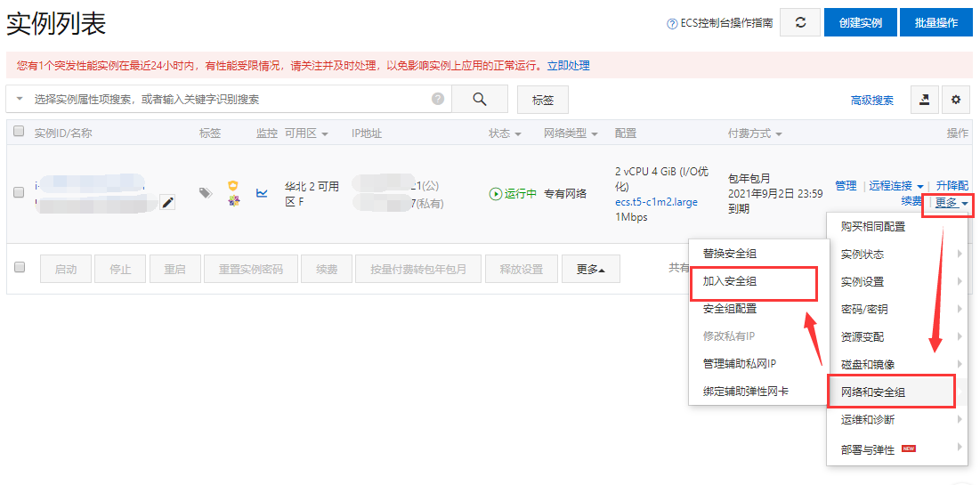Click the gray tag icon in instance row
This screenshot has height=485, width=980.
tap(205, 192)
